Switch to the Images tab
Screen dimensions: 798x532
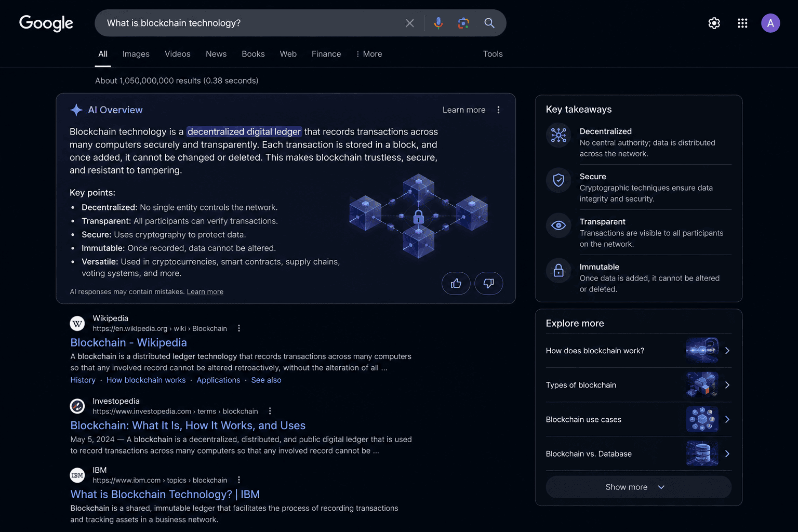pos(136,54)
